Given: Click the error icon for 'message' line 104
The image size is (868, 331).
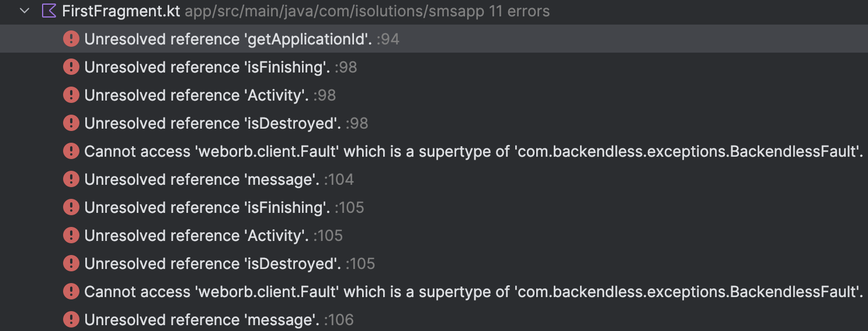Looking at the screenshot, I should (x=71, y=180).
